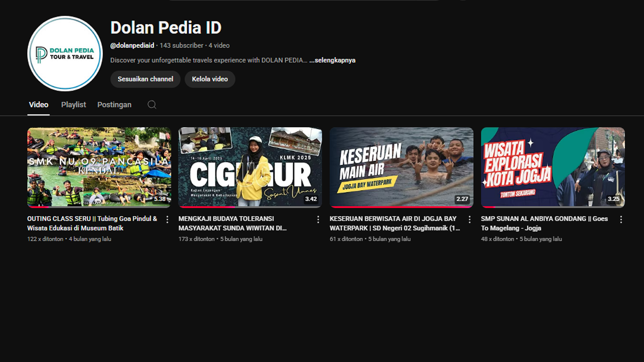Click the Sesuaikan channel button
644x362 pixels.
click(x=145, y=79)
